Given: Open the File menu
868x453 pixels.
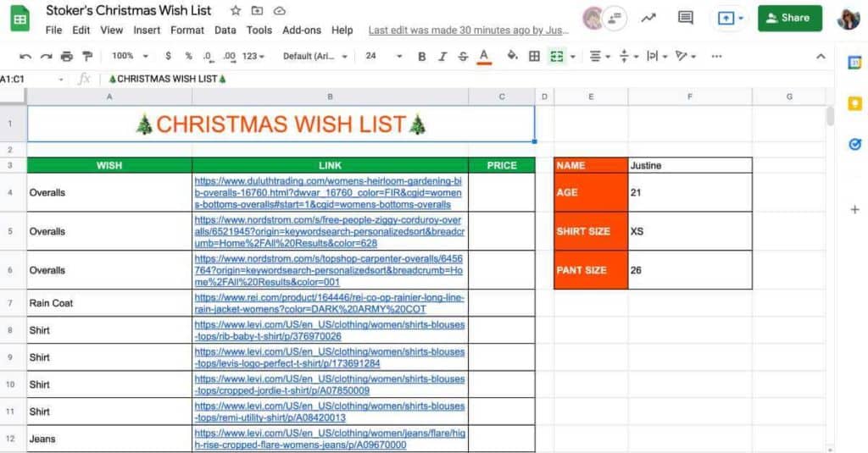Looking at the screenshot, I should click(x=53, y=30).
